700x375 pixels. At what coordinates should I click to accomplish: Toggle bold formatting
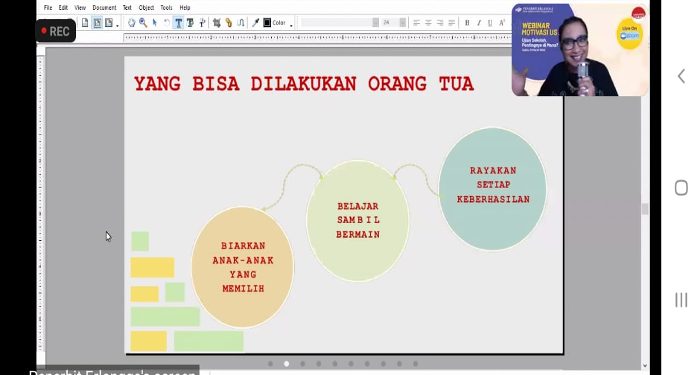pyautogui.click(x=467, y=23)
